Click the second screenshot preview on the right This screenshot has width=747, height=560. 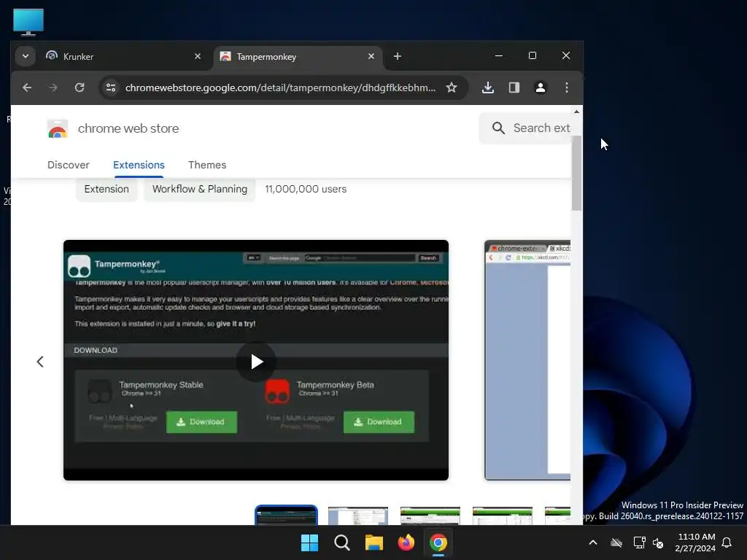[x=527, y=360]
